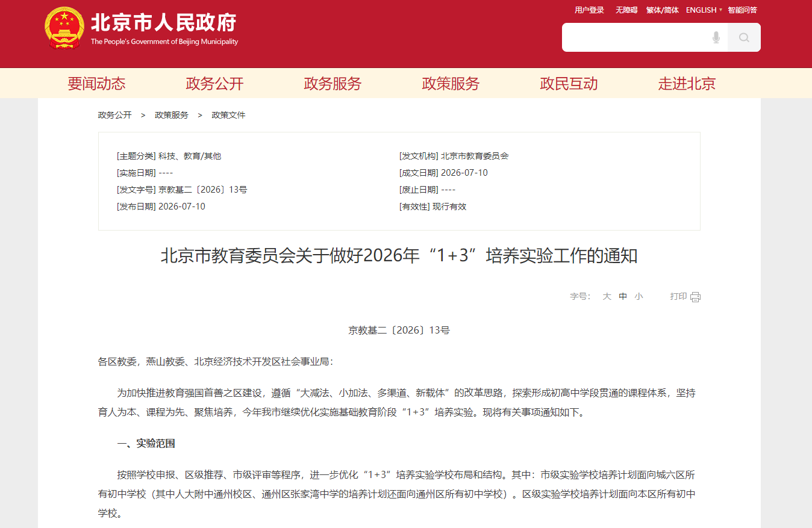Open the 要闻动态 navigation menu
This screenshot has width=812, height=528.
pos(96,84)
